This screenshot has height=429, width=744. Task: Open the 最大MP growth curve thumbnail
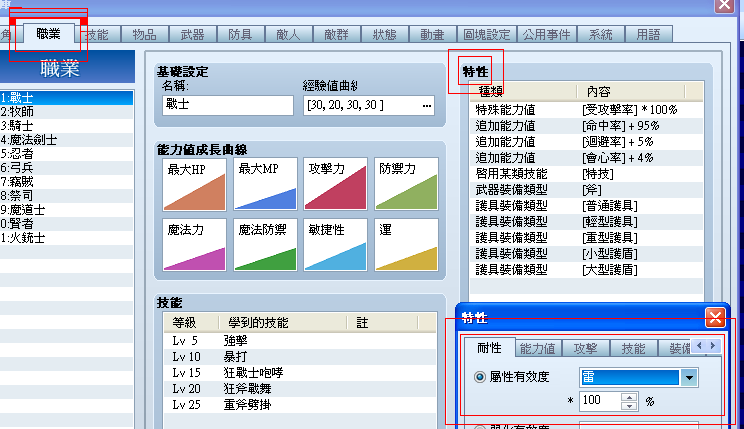[x=265, y=185]
